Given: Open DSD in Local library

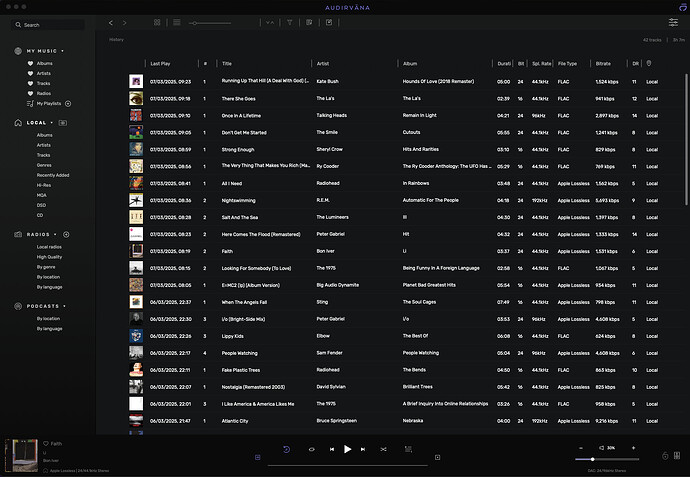Looking at the screenshot, I should click(41, 205).
